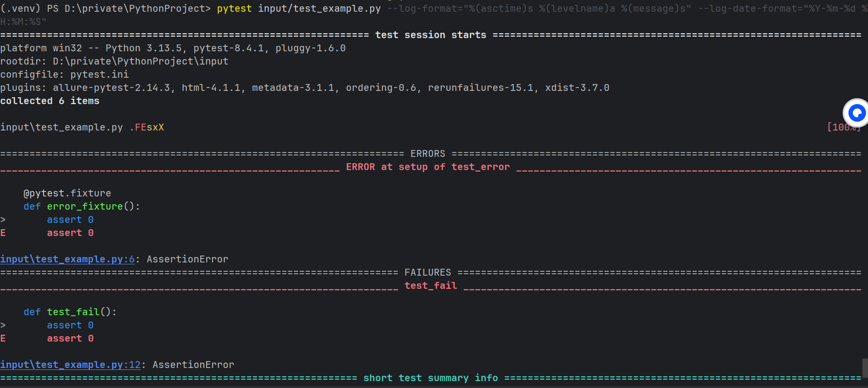This screenshot has height=388, width=868.
Task: Click the 'ERRORS' section header
Action: pos(428,153)
